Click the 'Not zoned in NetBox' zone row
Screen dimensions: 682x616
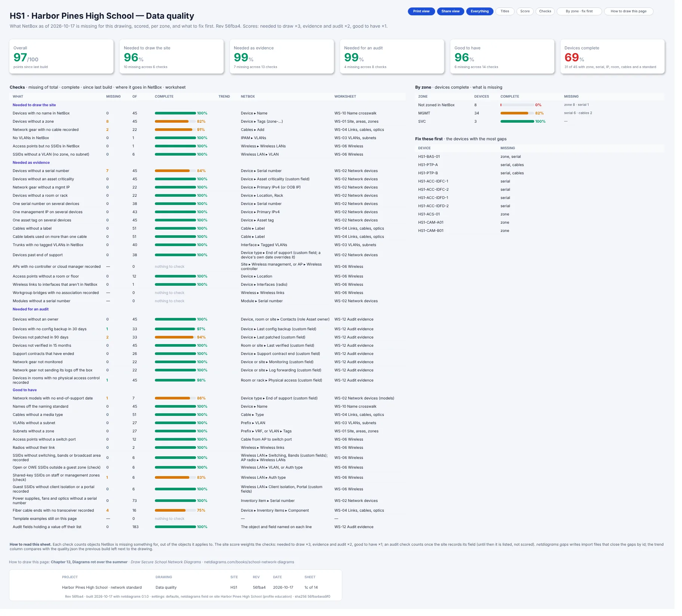click(x=540, y=105)
